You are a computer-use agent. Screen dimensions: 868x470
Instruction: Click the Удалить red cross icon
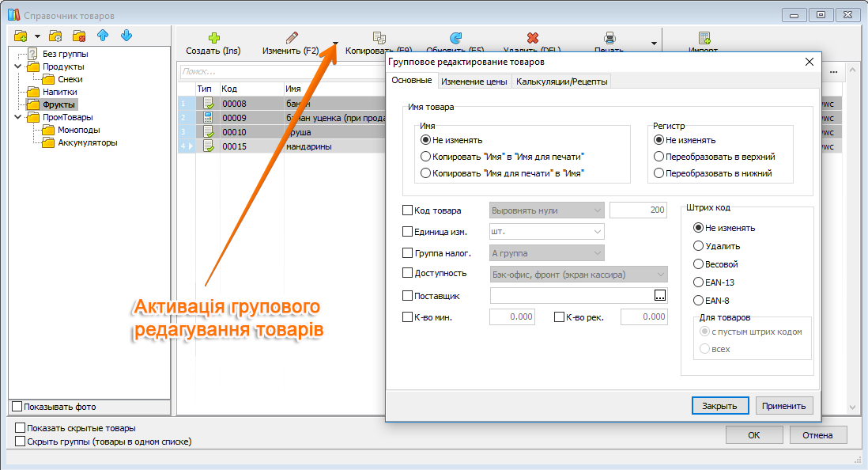533,38
